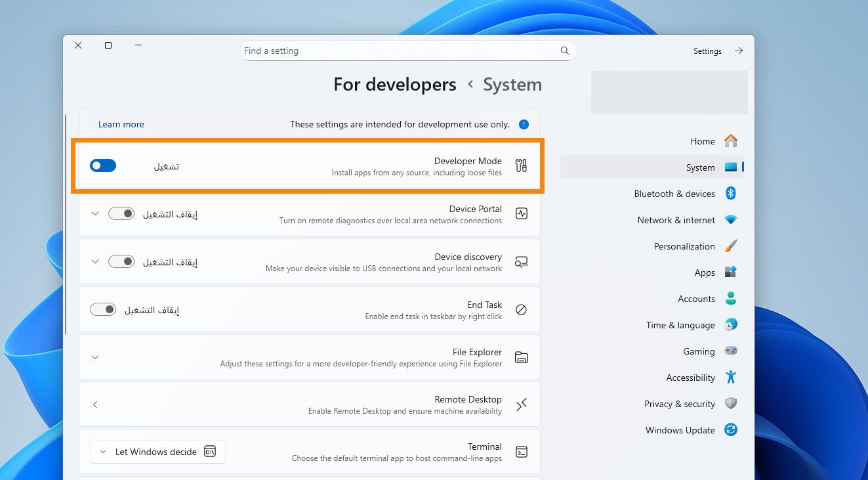
Task: Click the For developers heading
Action: (395, 85)
